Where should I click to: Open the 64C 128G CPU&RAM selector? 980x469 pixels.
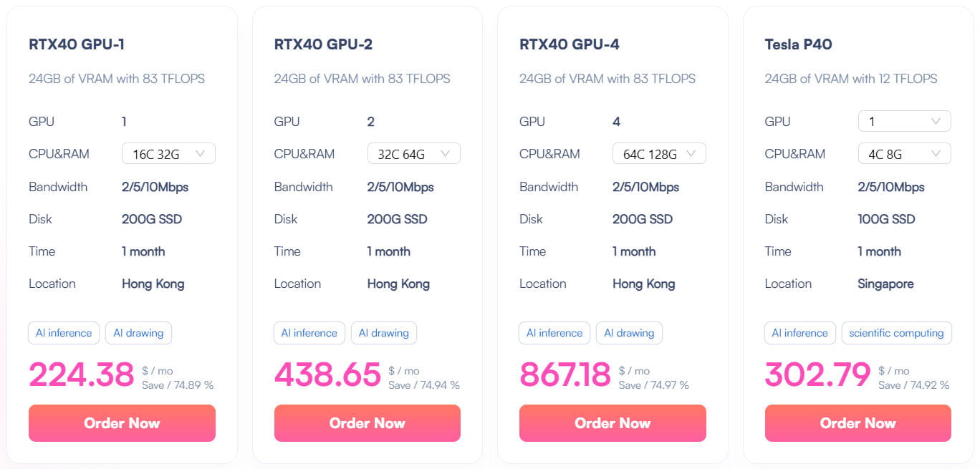[x=659, y=153]
